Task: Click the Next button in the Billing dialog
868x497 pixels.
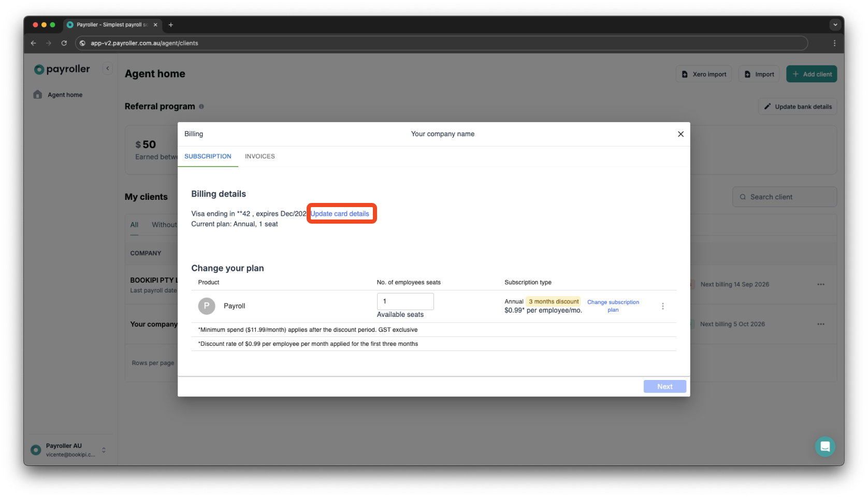Action: point(664,386)
